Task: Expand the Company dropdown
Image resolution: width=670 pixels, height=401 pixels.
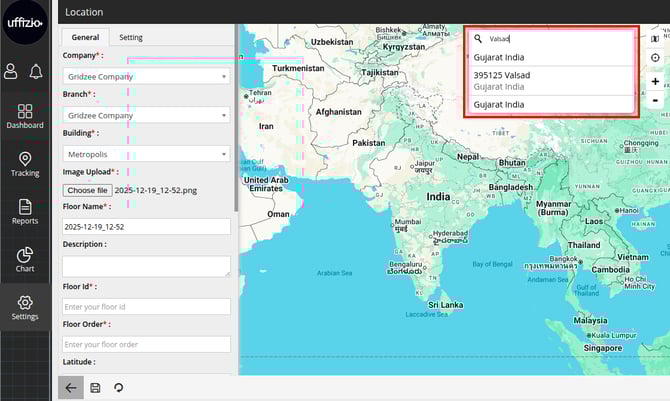Action: pyautogui.click(x=146, y=76)
